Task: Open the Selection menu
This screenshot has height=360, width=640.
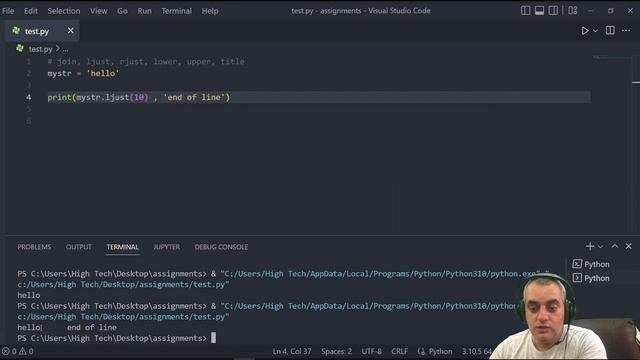Action: coord(64,11)
